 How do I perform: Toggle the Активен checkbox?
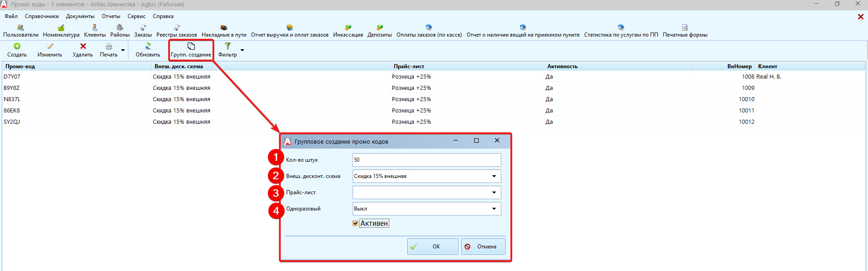[355, 223]
